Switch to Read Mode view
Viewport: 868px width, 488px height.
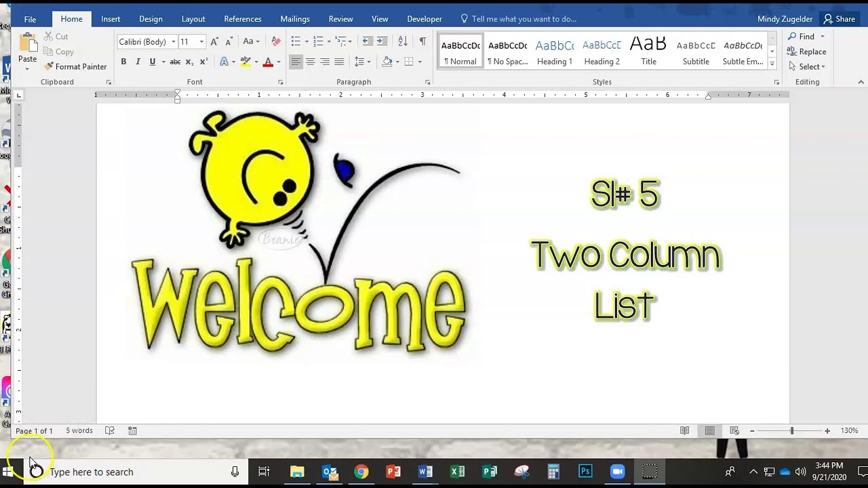click(685, 431)
